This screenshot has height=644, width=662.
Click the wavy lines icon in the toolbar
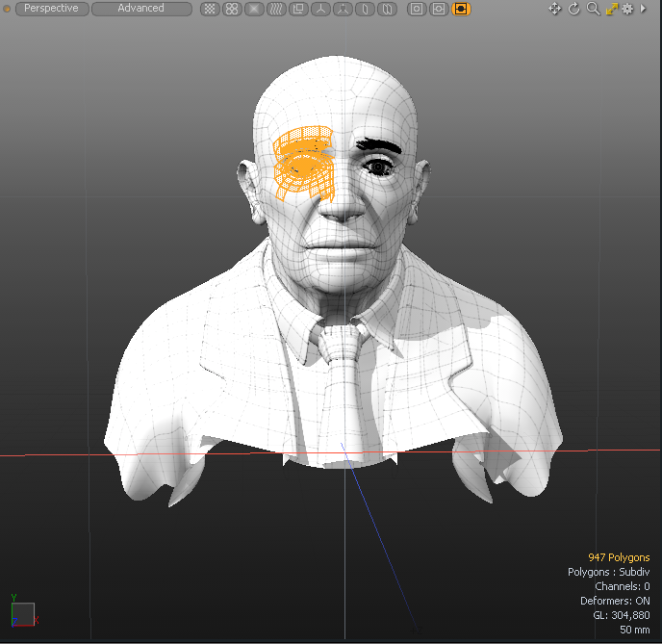[x=276, y=9]
